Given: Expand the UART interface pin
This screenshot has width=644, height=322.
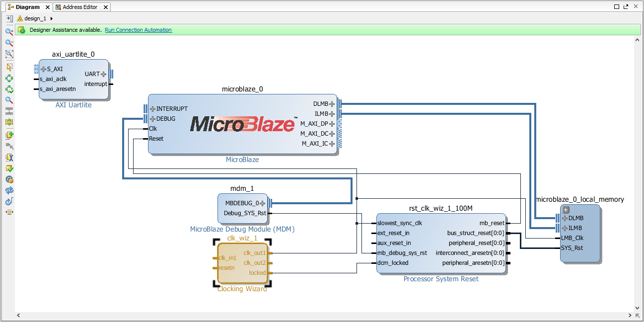Looking at the screenshot, I should [x=103, y=74].
